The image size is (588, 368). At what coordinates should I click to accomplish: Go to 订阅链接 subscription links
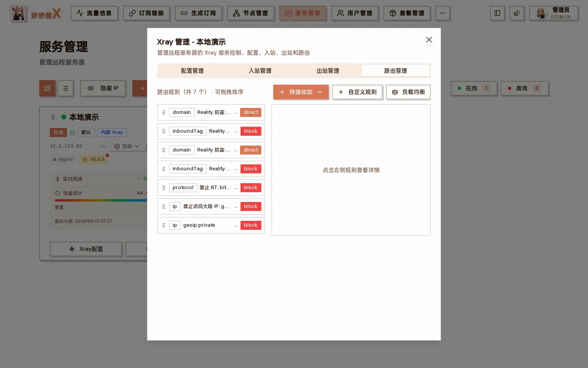click(146, 13)
